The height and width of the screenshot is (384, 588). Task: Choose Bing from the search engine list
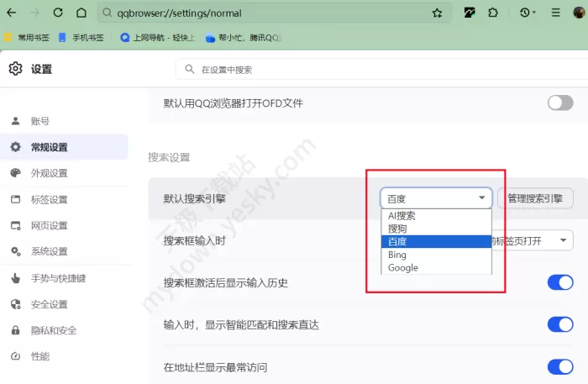click(x=436, y=255)
